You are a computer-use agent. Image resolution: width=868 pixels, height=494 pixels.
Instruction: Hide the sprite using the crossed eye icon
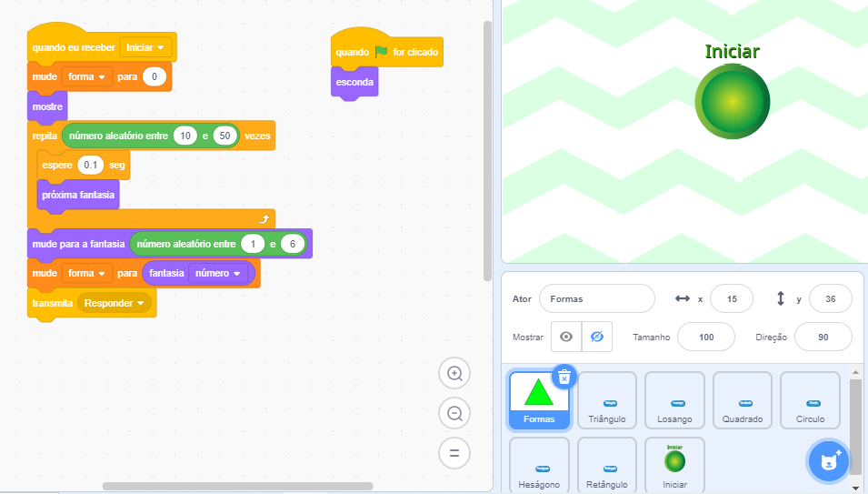[596, 337]
